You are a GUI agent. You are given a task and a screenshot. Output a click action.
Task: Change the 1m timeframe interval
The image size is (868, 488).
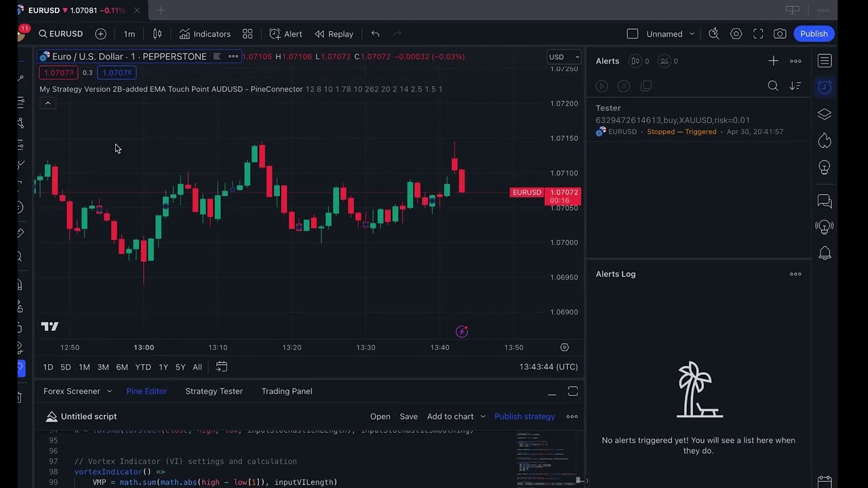(129, 34)
